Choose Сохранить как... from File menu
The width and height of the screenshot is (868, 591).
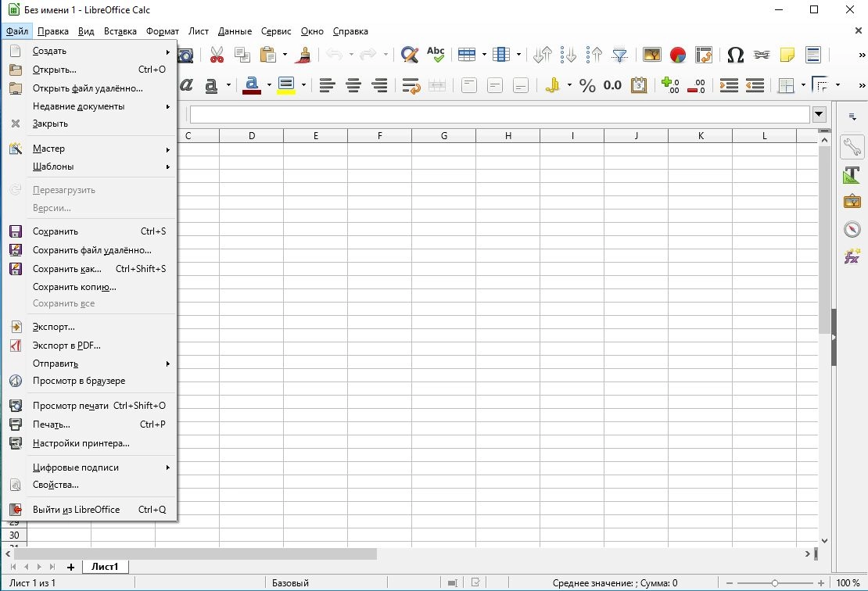click(x=90, y=269)
